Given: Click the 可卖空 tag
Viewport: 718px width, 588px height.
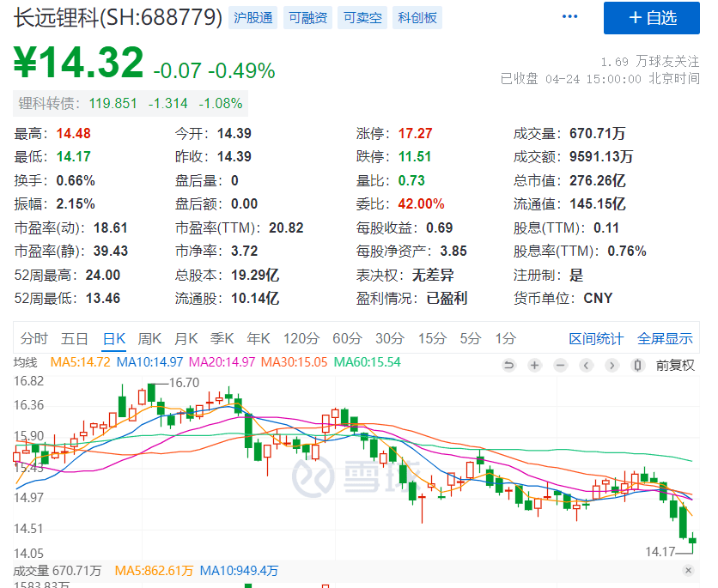Looking at the screenshot, I should [x=362, y=18].
